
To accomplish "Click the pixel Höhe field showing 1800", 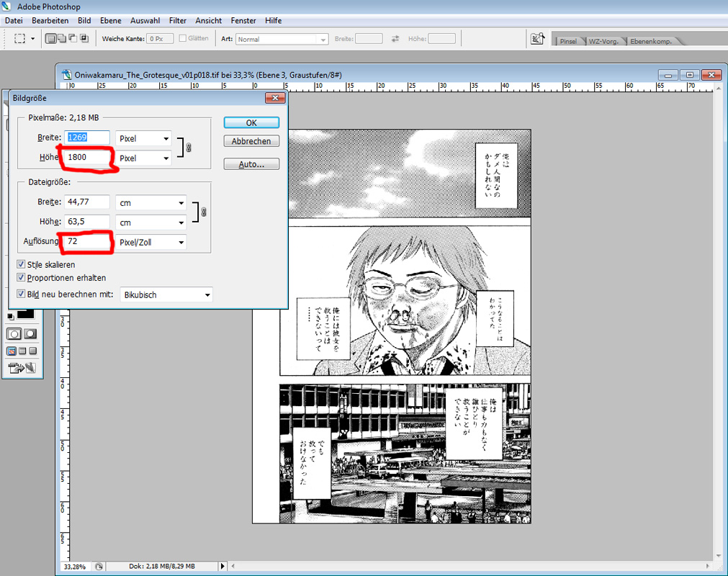I will pos(87,158).
